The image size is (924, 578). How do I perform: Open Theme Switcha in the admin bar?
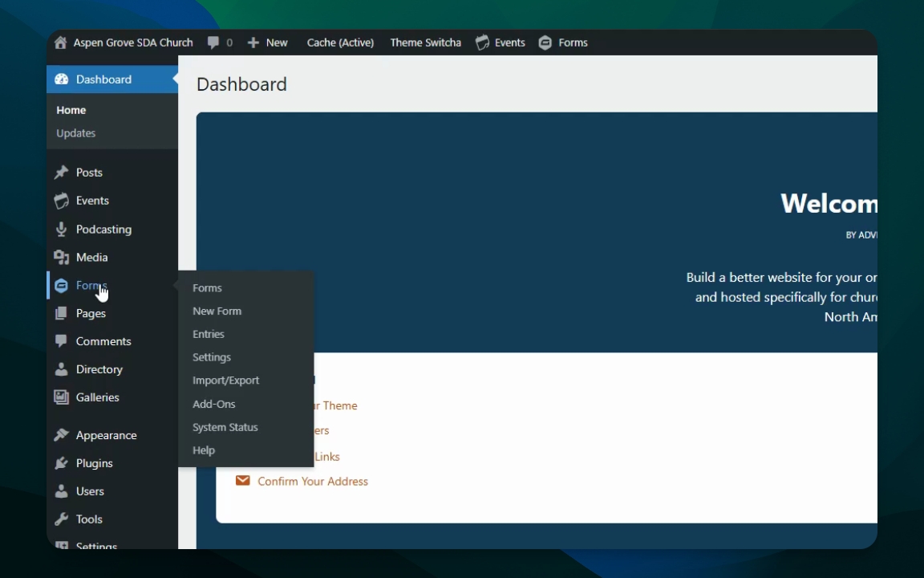[425, 43]
